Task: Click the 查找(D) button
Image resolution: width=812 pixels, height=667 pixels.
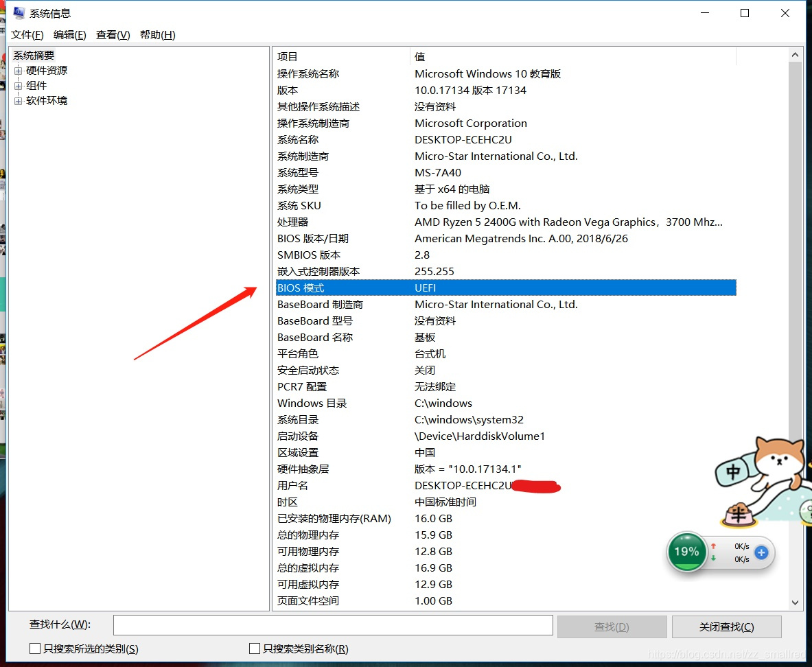Action: pos(612,627)
